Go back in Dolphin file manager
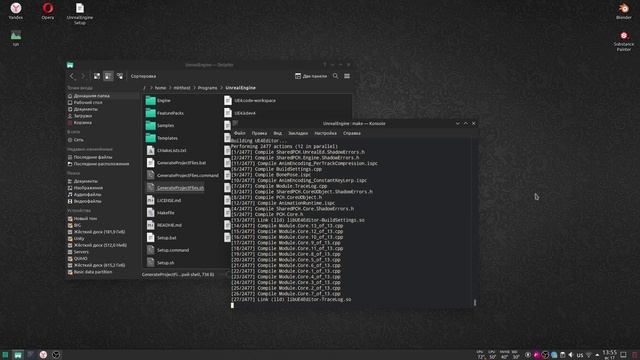 click(x=72, y=76)
